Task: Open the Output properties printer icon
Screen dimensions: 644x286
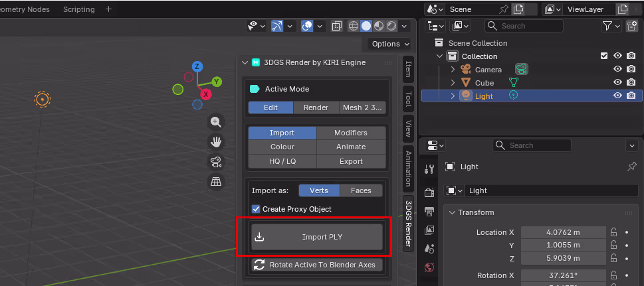Action: point(429,211)
